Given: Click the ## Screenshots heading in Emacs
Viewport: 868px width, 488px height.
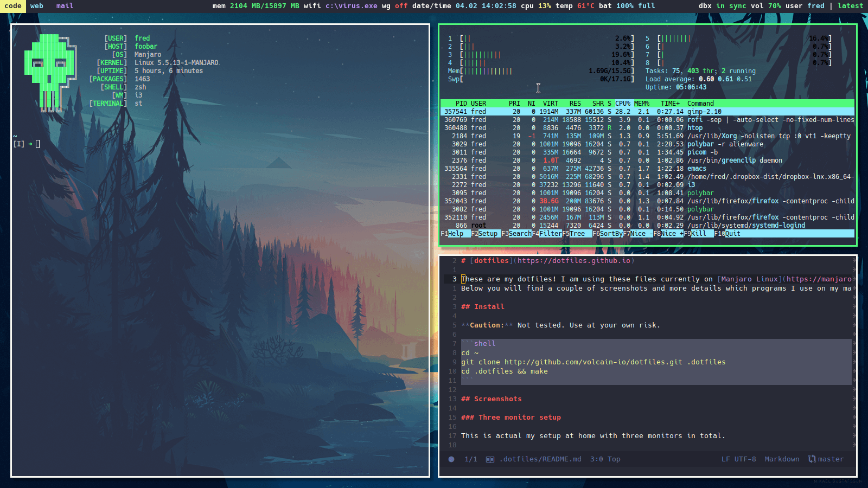Looking at the screenshot, I should (x=492, y=399).
